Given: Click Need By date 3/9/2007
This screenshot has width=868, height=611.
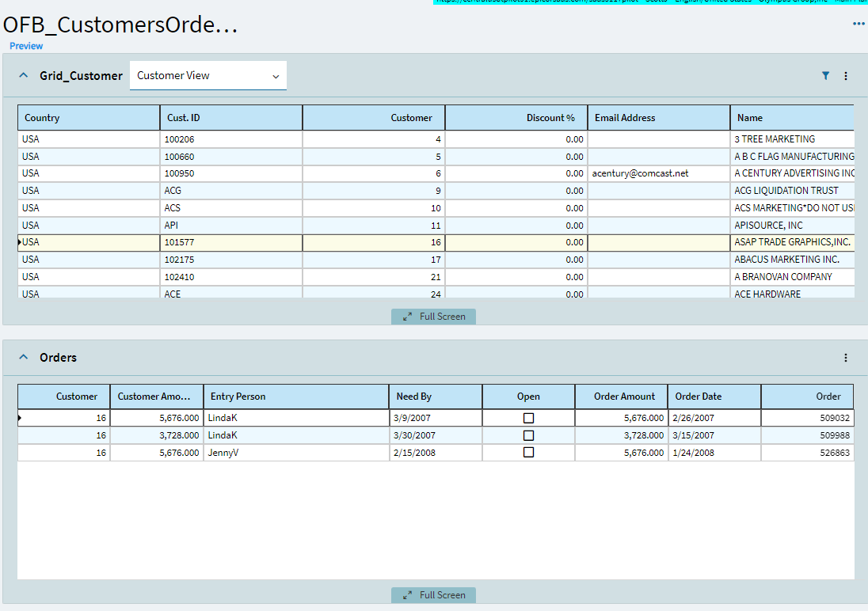Looking at the screenshot, I should click(x=436, y=418).
